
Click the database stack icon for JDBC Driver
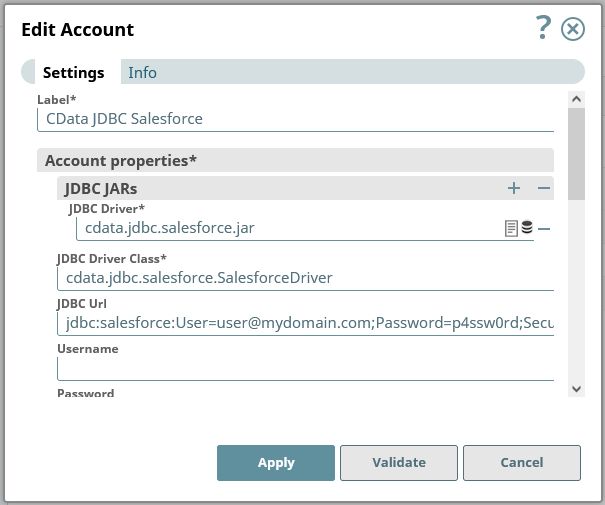[526, 228]
